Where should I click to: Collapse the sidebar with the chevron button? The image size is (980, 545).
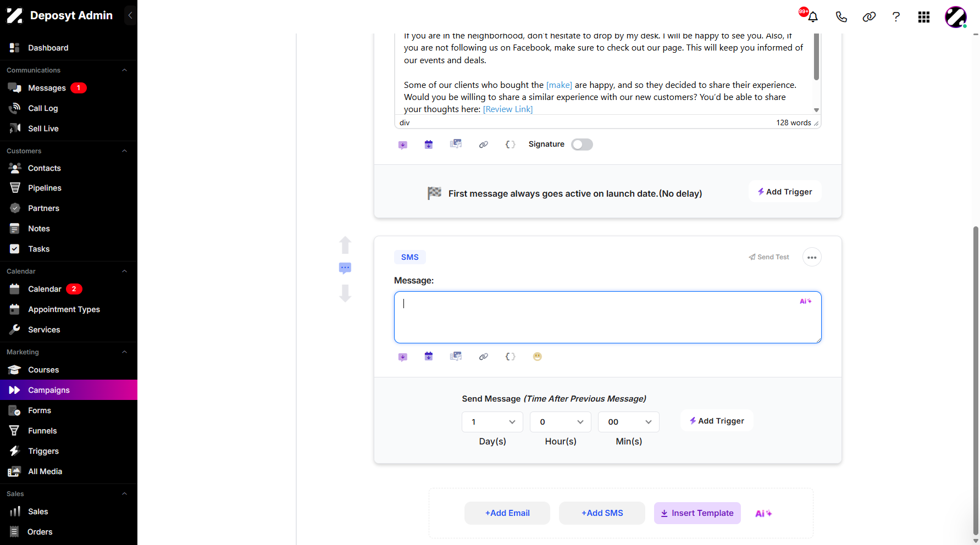tap(130, 15)
